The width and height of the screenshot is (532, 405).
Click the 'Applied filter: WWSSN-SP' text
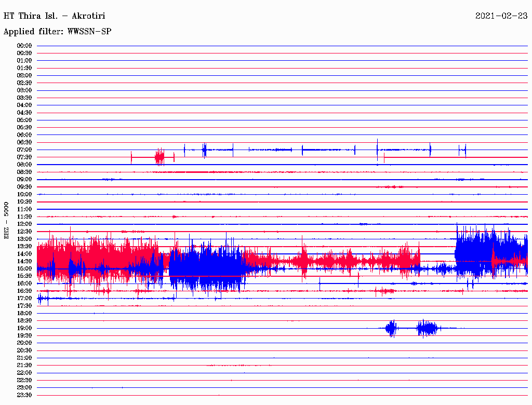pos(57,32)
